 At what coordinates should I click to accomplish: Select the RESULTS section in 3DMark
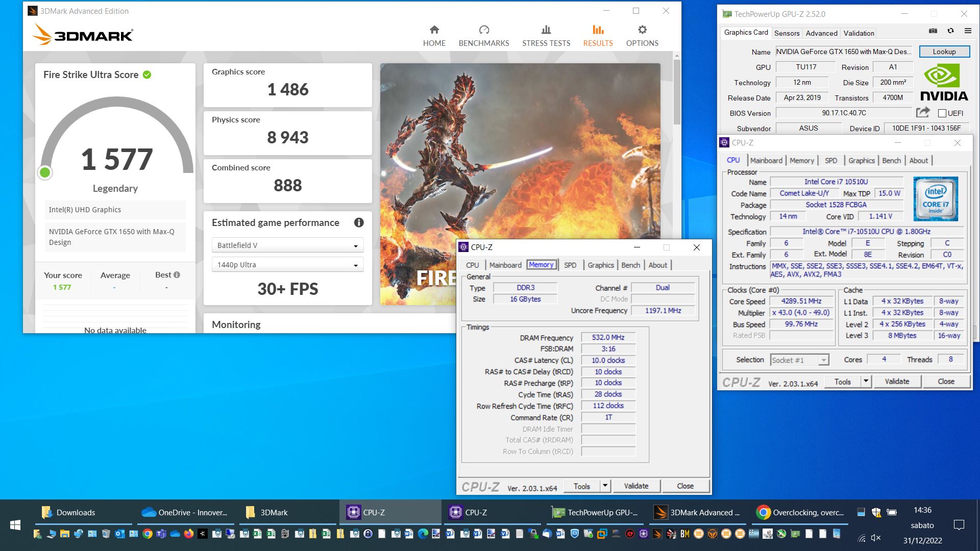[598, 36]
